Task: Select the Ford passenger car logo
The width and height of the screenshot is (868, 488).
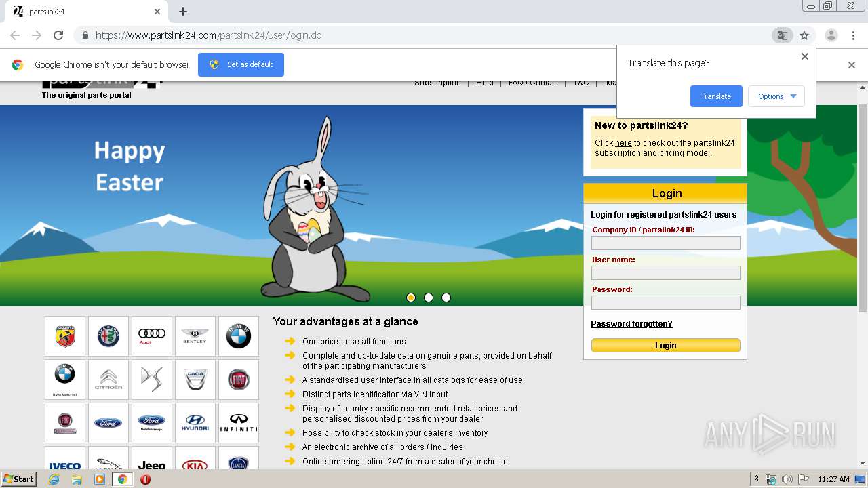Action: [x=108, y=423]
